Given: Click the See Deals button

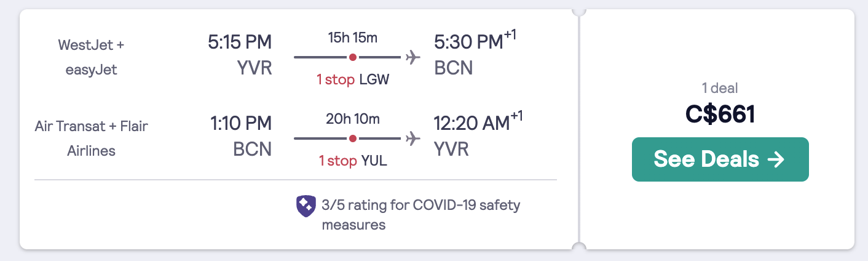Looking at the screenshot, I should (x=720, y=159).
